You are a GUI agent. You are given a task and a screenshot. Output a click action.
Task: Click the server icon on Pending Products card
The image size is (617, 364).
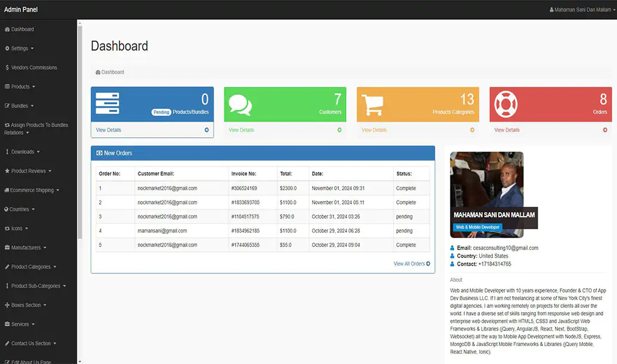(107, 104)
